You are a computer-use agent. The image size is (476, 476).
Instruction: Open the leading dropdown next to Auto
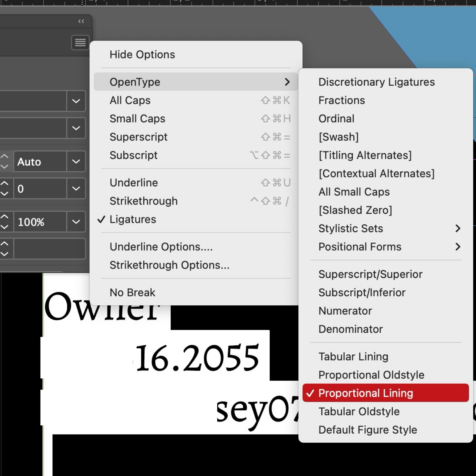tap(76, 162)
